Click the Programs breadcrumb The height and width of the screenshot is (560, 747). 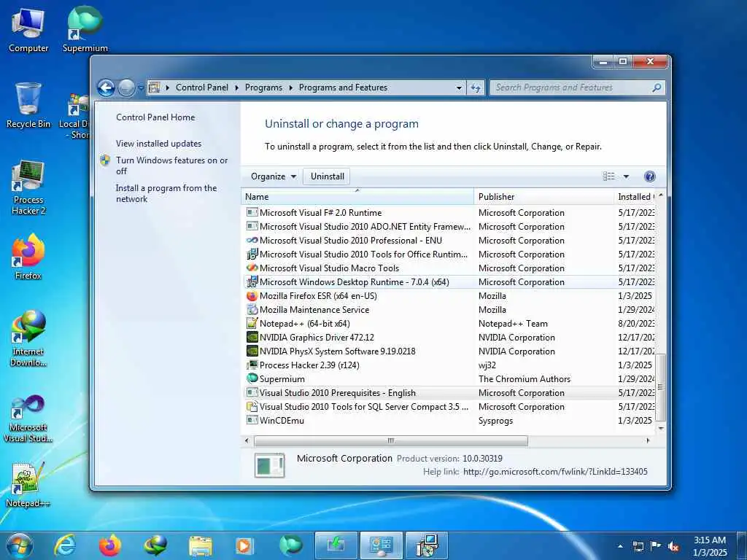[x=263, y=87]
